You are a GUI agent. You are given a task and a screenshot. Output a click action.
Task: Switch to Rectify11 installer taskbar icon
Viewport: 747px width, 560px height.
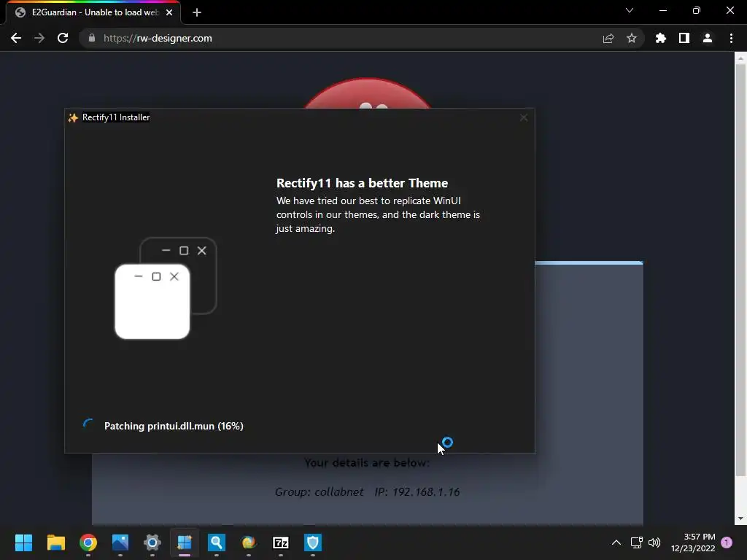click(185, 542)
